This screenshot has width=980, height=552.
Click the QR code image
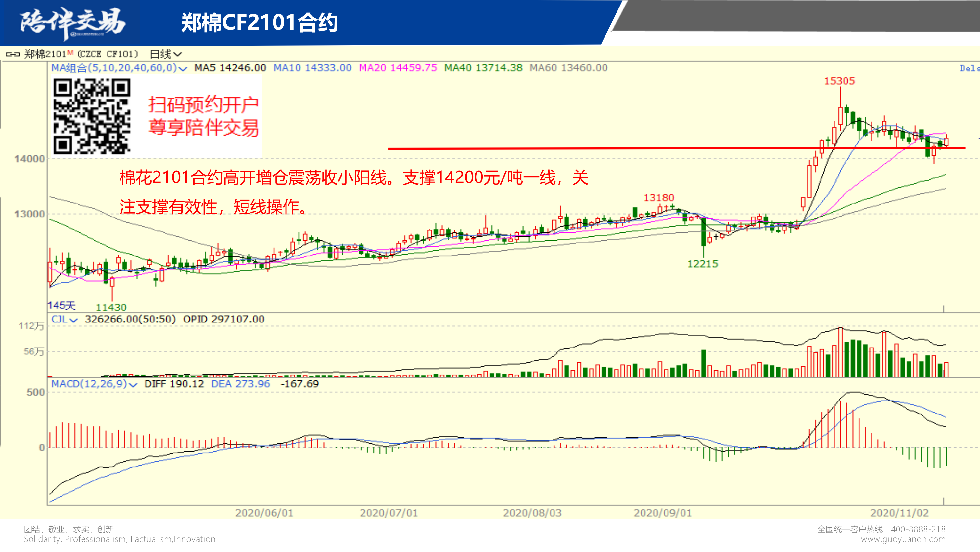click(92, 116)
